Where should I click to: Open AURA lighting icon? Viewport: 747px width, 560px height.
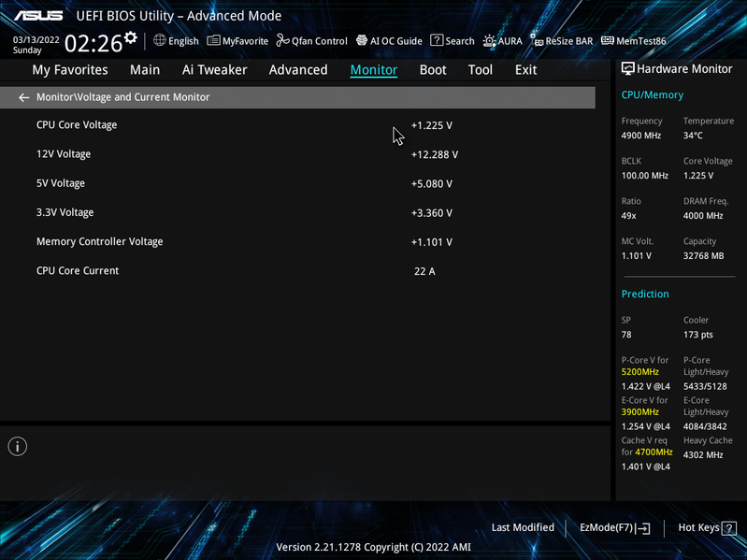point(489,41)
